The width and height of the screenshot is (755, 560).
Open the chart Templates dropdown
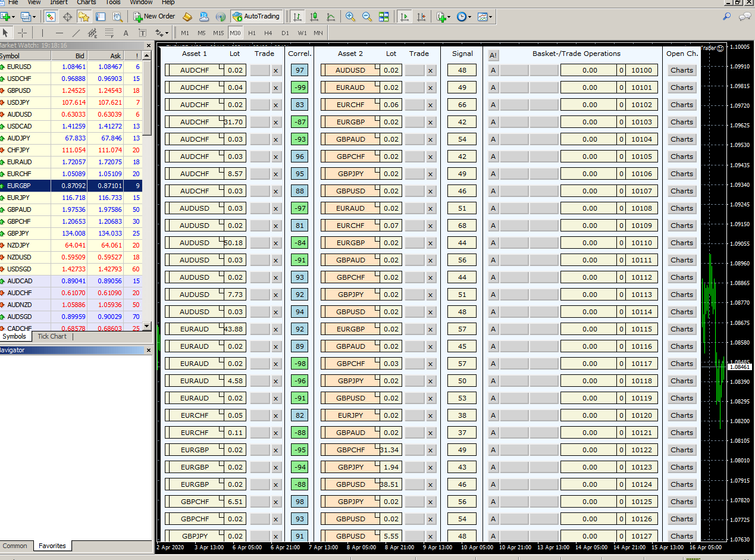(x=485, y=17)
